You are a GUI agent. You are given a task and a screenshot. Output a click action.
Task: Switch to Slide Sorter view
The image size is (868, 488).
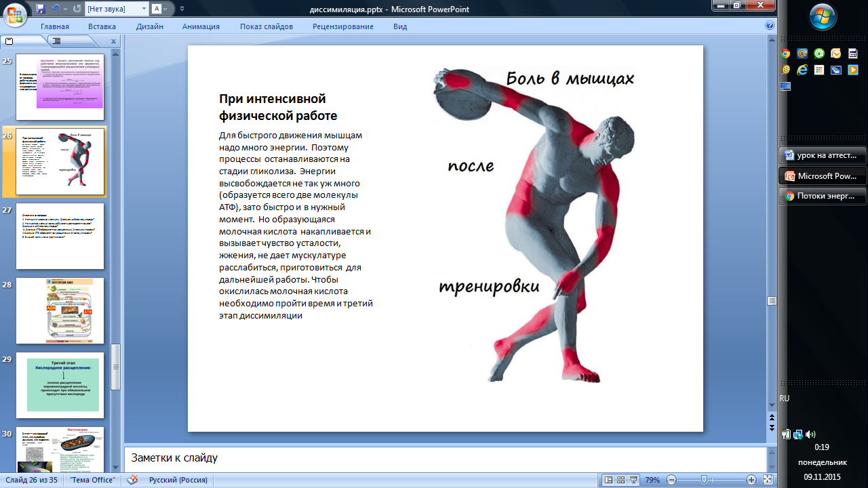pyautogui.click(x=621, y=480)
